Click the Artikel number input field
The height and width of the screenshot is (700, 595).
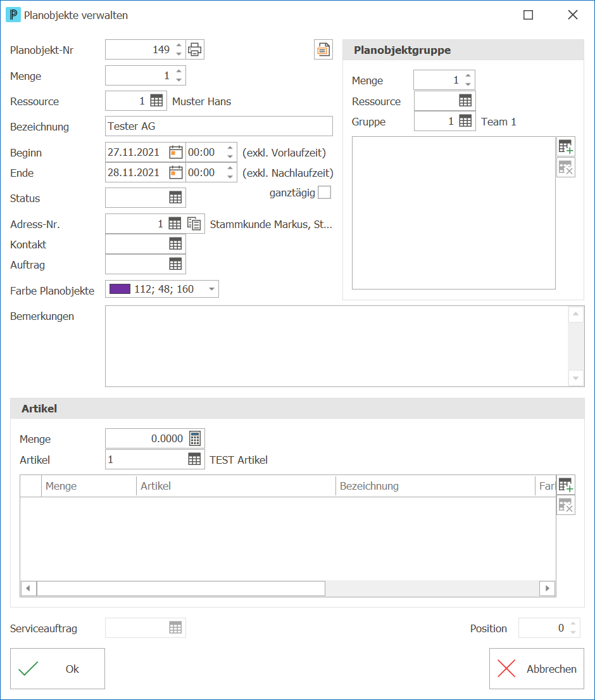point(146,459)
